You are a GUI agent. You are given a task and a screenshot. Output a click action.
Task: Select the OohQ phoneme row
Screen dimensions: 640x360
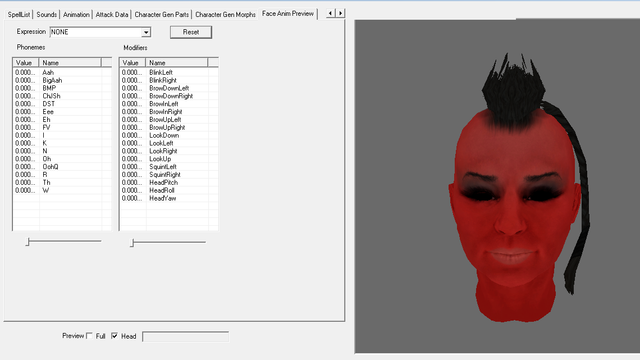pyautogui.click(x=62, y=167)
